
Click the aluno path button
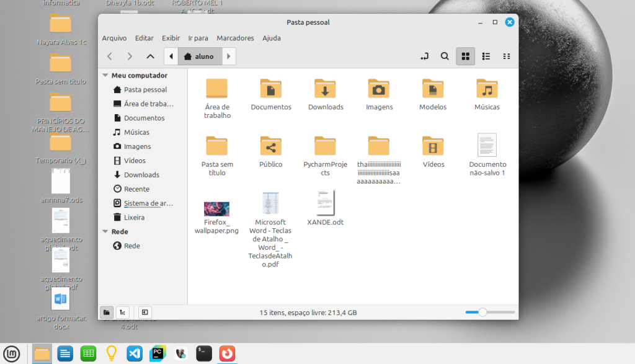tap(198, 56)
